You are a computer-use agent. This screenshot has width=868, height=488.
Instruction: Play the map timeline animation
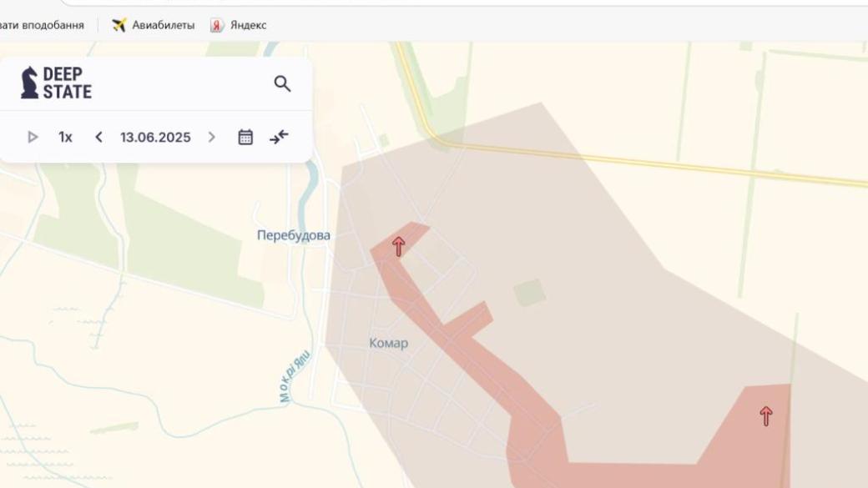click(33, 137)
